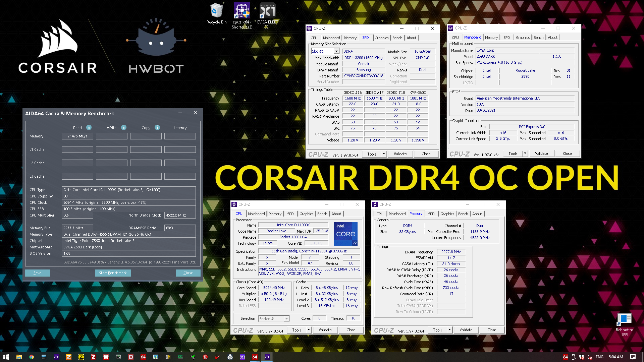The image size is (644, 362).
Task: Click the North Bridge Clock 4522.0 MHz
Action: [180, 215]
